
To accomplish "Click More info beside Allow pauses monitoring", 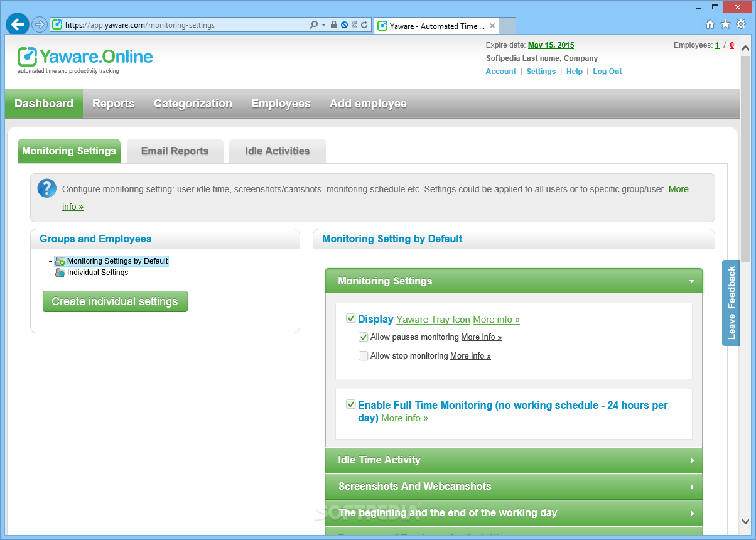I will tap(482, 337).
